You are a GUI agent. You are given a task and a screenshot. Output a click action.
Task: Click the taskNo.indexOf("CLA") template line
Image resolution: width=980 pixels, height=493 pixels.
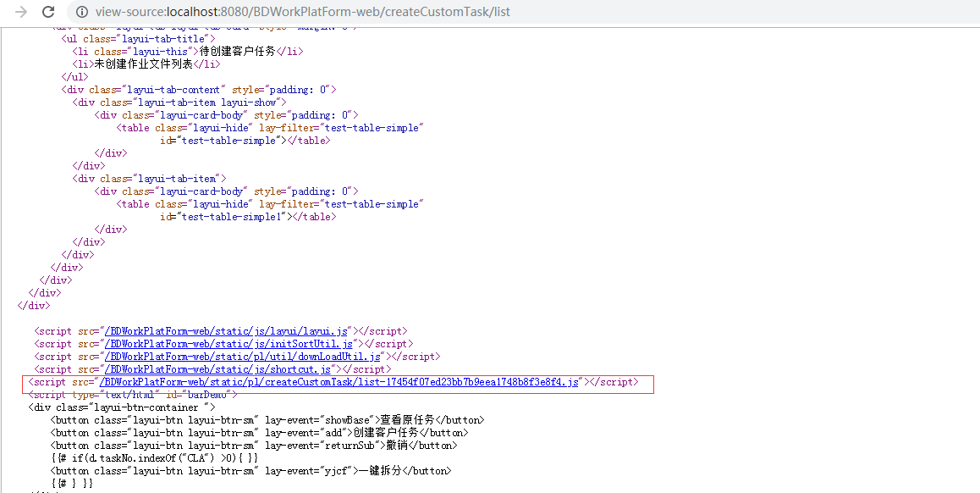coord(154,458)
